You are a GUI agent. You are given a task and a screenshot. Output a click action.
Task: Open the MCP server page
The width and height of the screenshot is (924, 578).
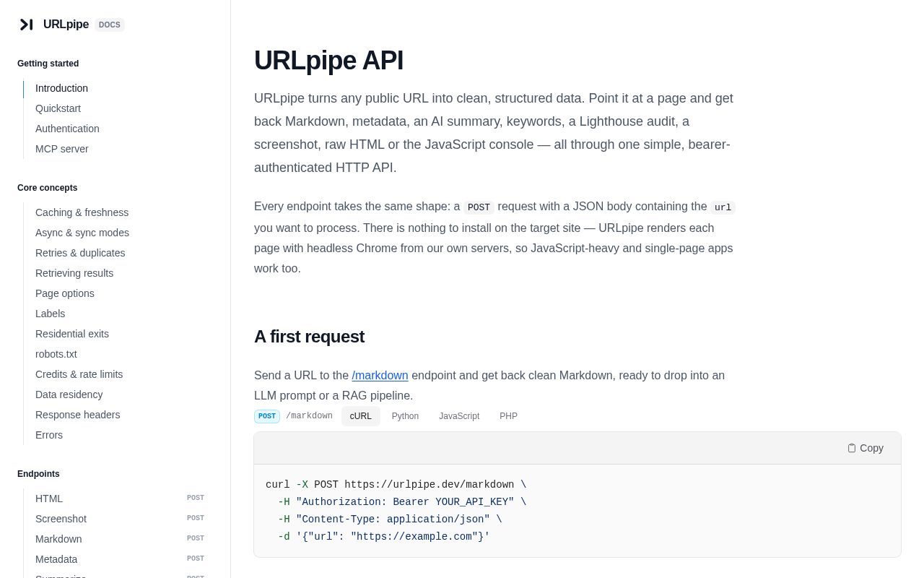point(62,149)
